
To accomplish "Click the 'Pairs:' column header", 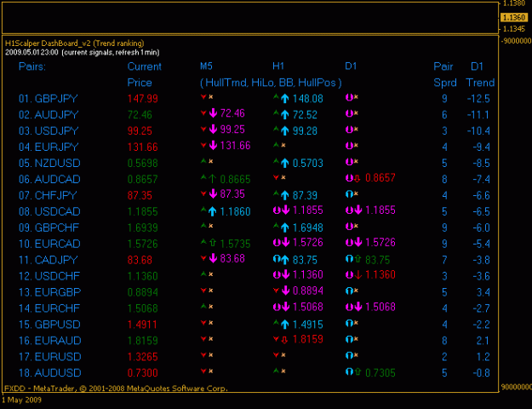I will tap(32, 66).
